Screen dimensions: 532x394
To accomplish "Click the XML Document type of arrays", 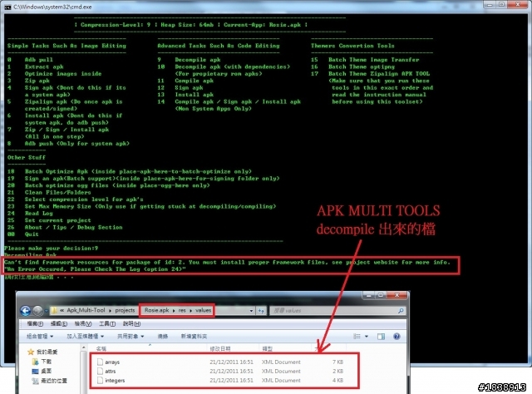I will (x=281, y=362).
